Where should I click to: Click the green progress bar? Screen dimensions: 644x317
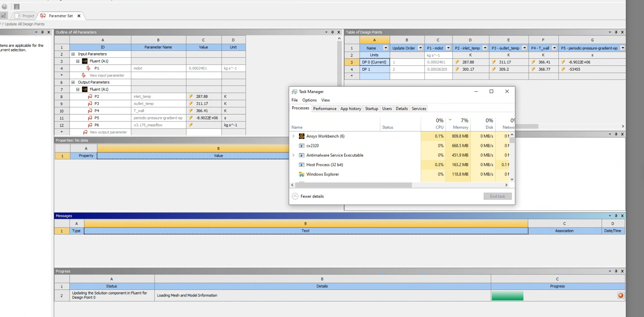[507, 296]
